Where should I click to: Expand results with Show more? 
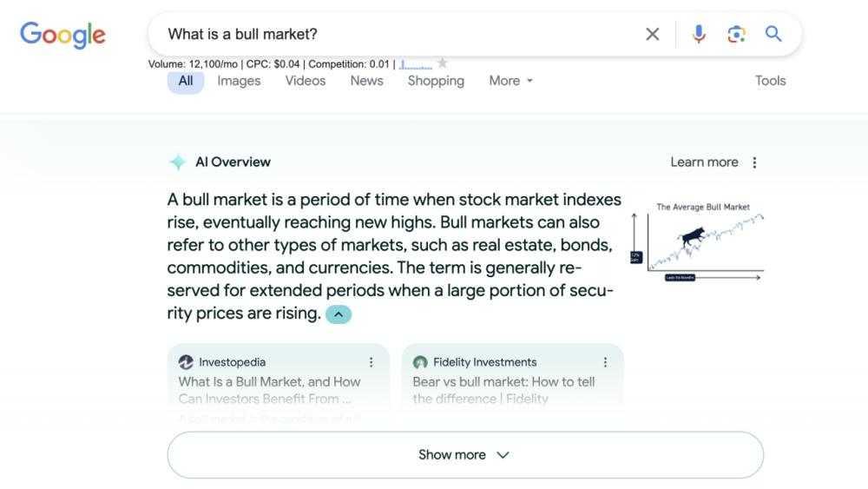point(464,455)
